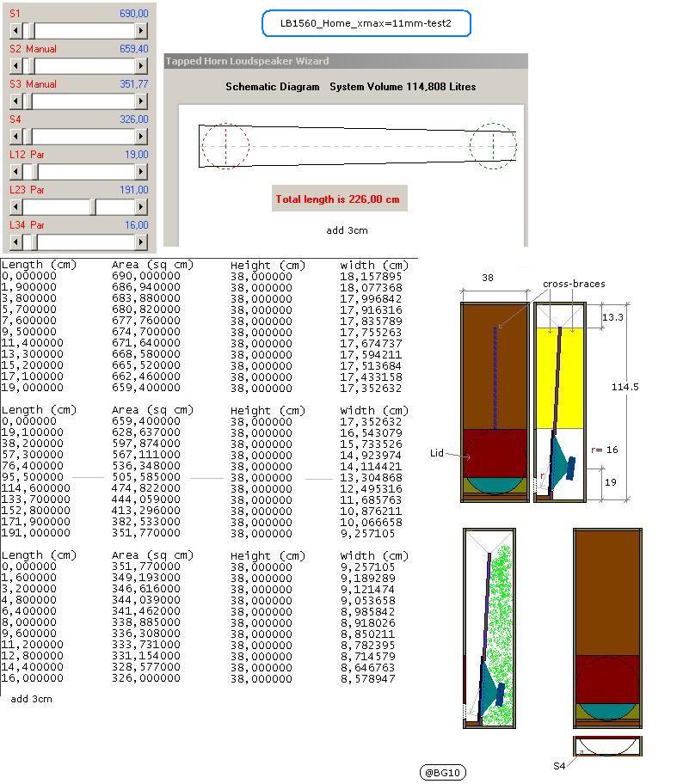Click the left arrow of S3 Manual slider
683x784 pixels.
(x=16, y=101)
